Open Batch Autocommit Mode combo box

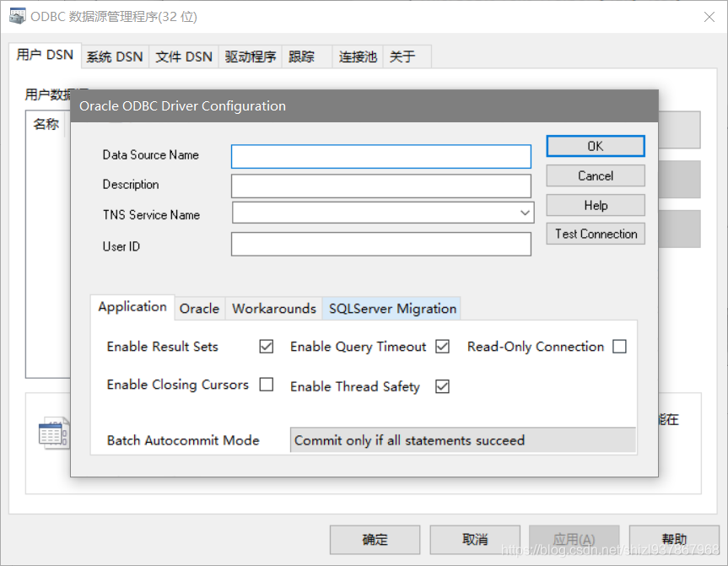click(x=463, y=439)
